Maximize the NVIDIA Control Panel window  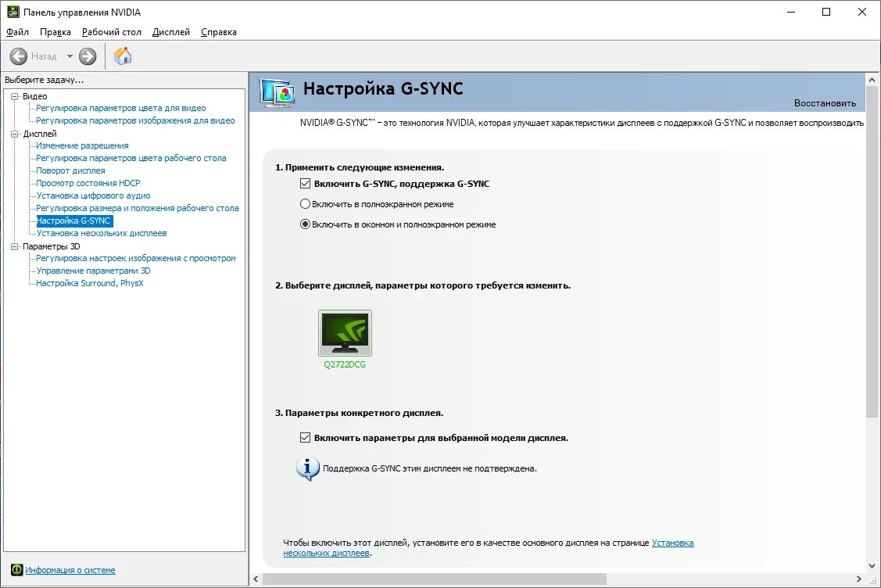826,12
